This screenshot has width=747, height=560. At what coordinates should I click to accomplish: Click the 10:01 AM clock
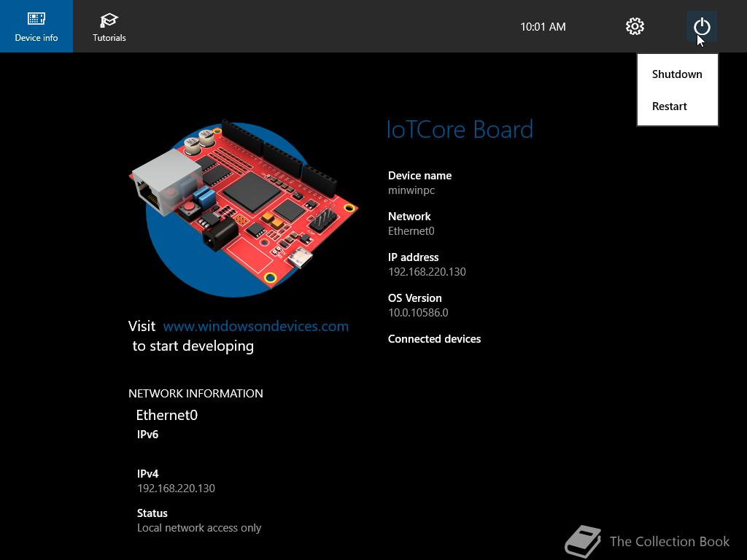coord(543,27)
